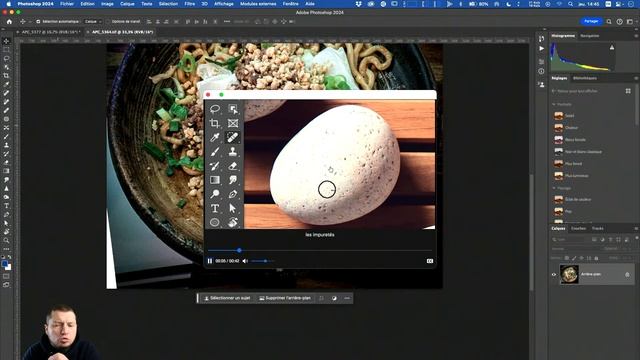Open macOS Spotlight search in the menu bar

point(570,4)
